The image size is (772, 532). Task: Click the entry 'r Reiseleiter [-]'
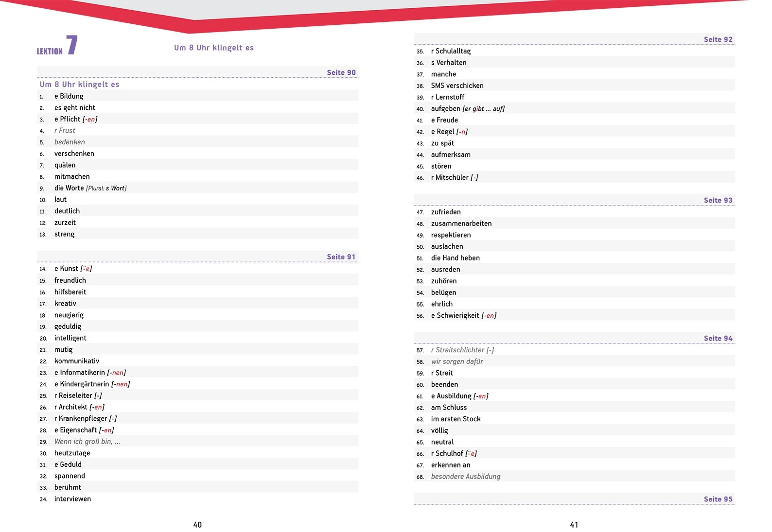[x=78, y=395]
